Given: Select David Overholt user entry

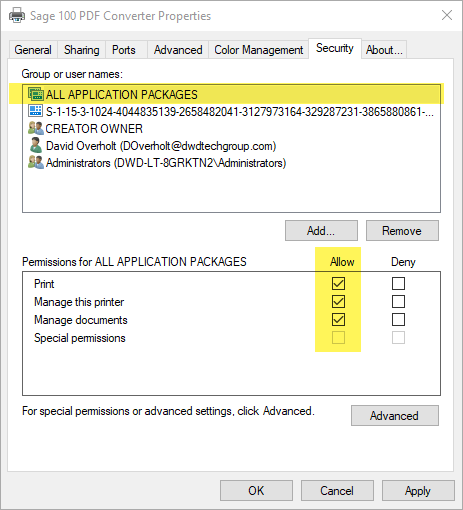Looking at the screenshot, I should coord(231,146).
